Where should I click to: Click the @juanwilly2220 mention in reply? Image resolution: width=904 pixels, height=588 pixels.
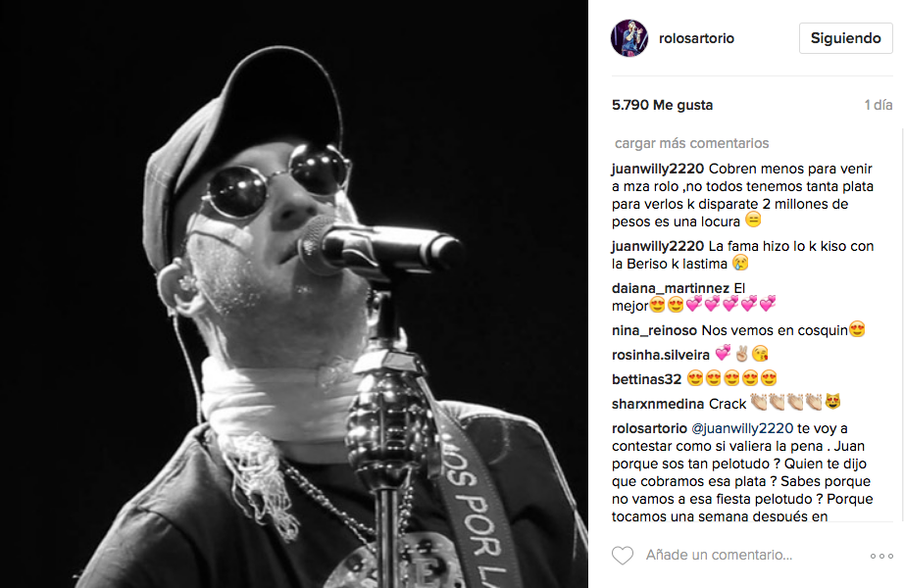[742, 428]
